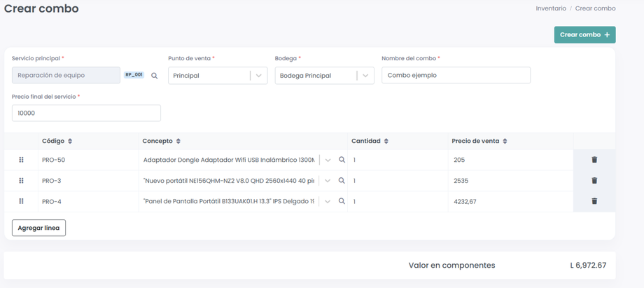Remove the PRO-4 row with trash icon
This screenshot has height=288, width=644.
pyautogui.click(x=594, y=201)
